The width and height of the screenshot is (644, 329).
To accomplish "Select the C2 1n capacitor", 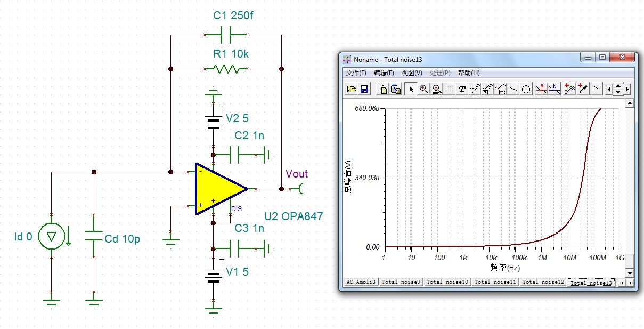I will 235,155.
